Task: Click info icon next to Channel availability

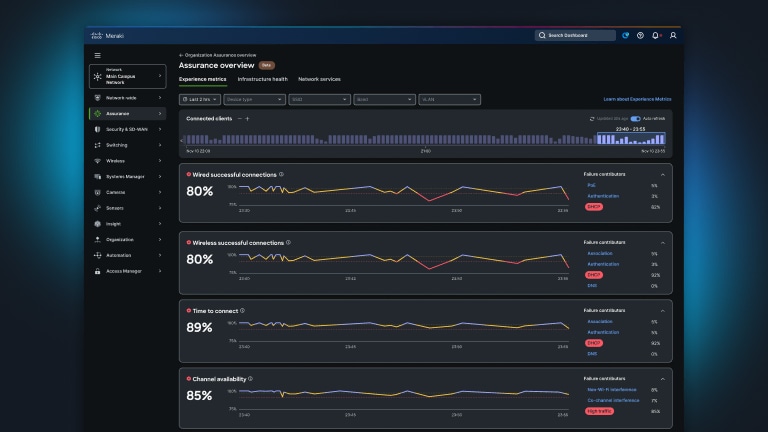Action: (x=250, y=379)
